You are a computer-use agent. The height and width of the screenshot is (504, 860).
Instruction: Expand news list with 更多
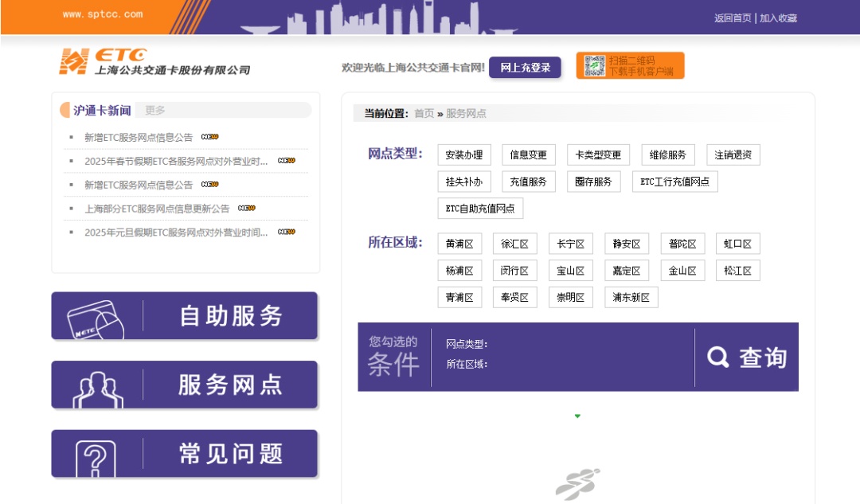click(x=155, y=111)
